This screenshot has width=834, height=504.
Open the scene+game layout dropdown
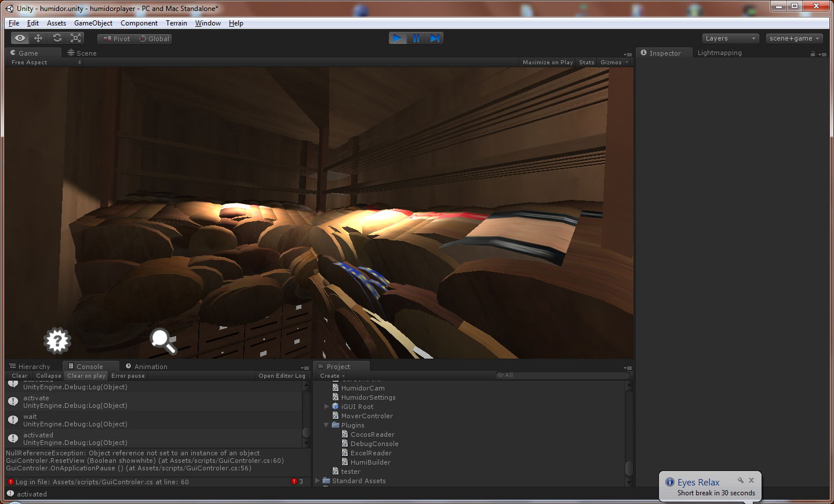click(794, 38)
